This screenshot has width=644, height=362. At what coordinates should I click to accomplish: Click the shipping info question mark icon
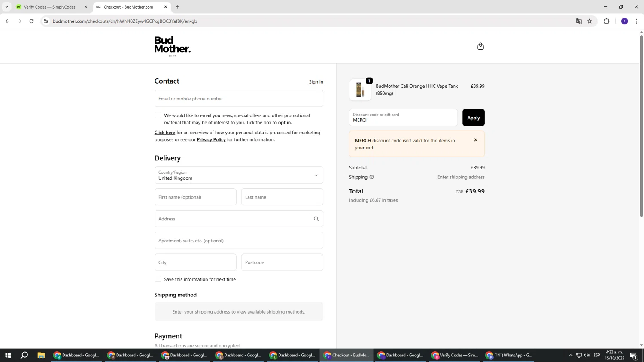point(372,177)
